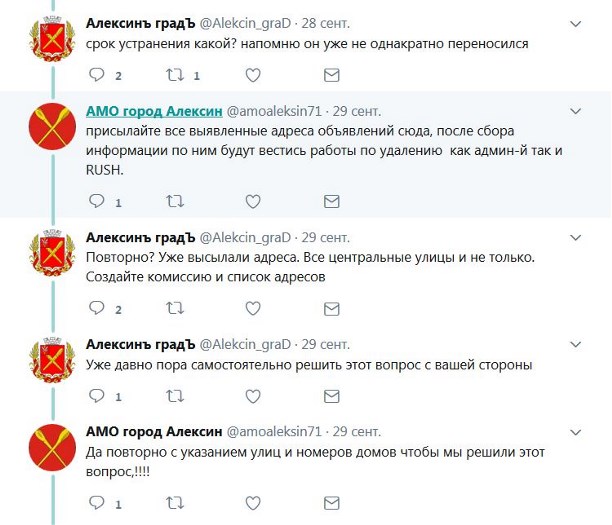Like the highlighted АМО город Алексин tweet
Viewport: 612px width, 525px height.
pos(253,201)
